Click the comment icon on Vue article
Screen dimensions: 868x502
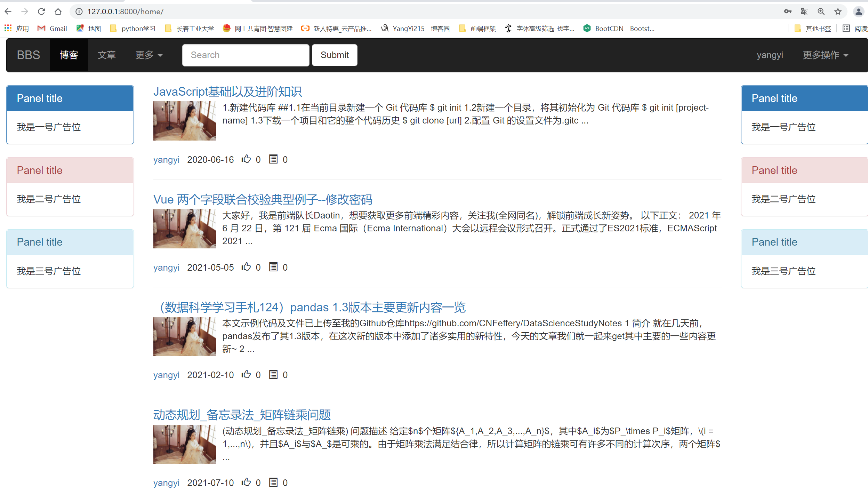click(x=273, y=267)
